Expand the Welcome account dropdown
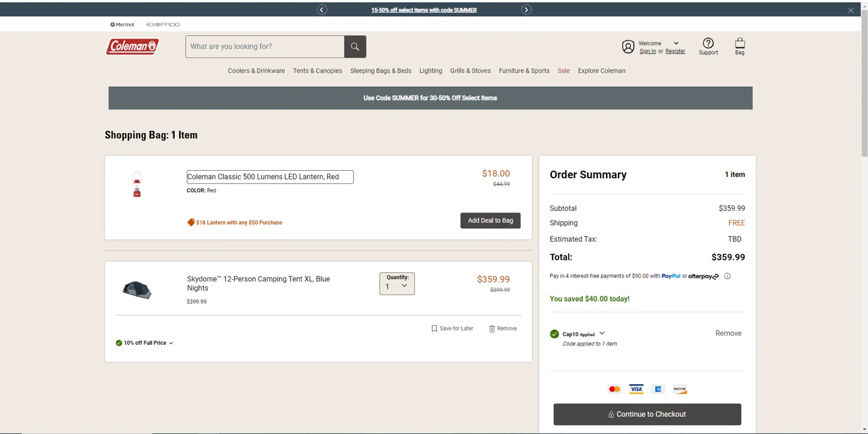 676,43
